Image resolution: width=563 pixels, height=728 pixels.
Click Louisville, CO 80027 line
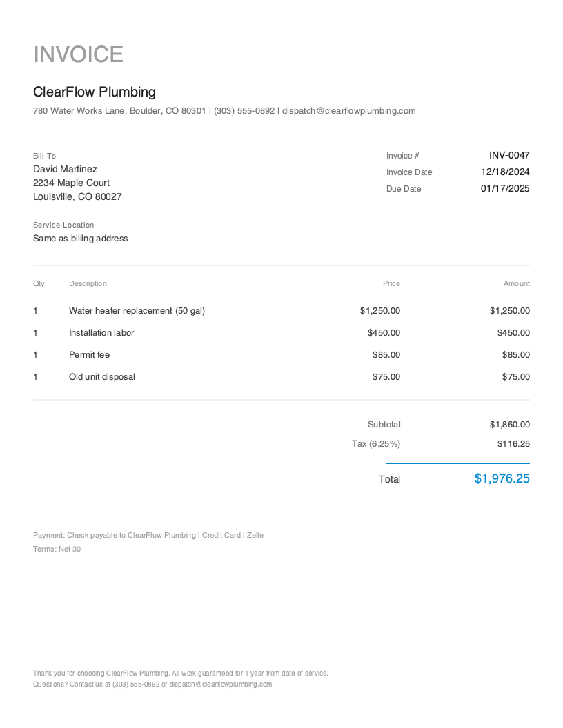coord(77,197)
